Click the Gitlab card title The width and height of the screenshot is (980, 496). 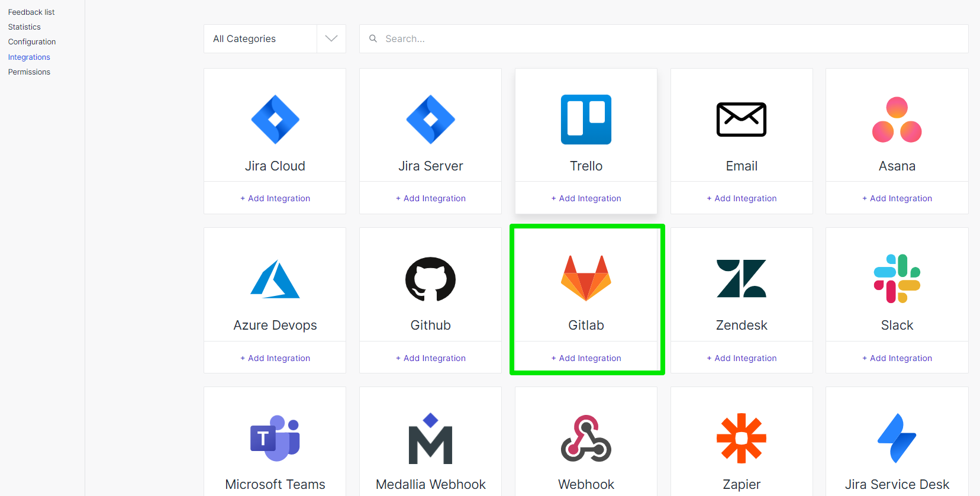tap(586, 325)
